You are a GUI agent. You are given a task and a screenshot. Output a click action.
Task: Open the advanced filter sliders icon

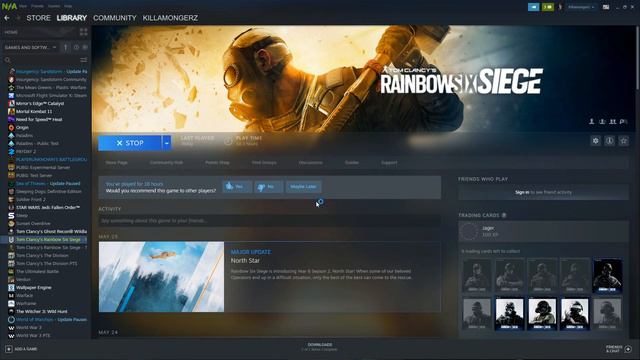click(84, 60)
